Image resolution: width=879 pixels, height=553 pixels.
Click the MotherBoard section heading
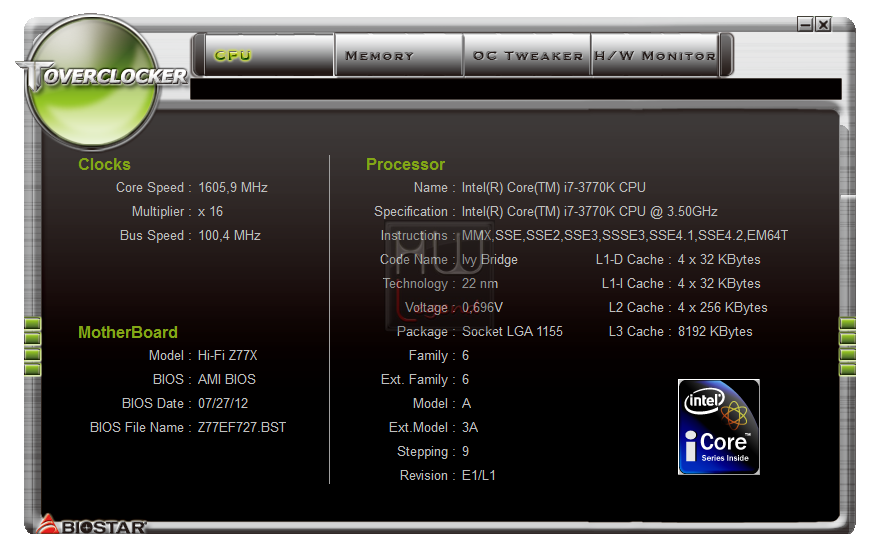click(128, 332)
